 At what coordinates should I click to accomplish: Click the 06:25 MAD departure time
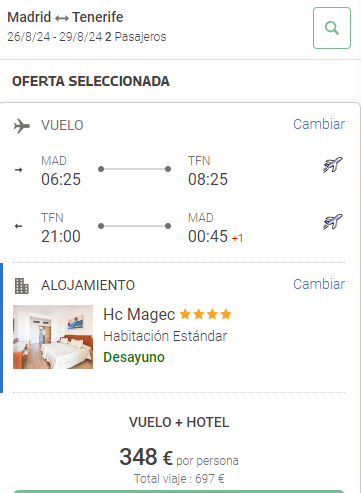[x=61, y=179]
